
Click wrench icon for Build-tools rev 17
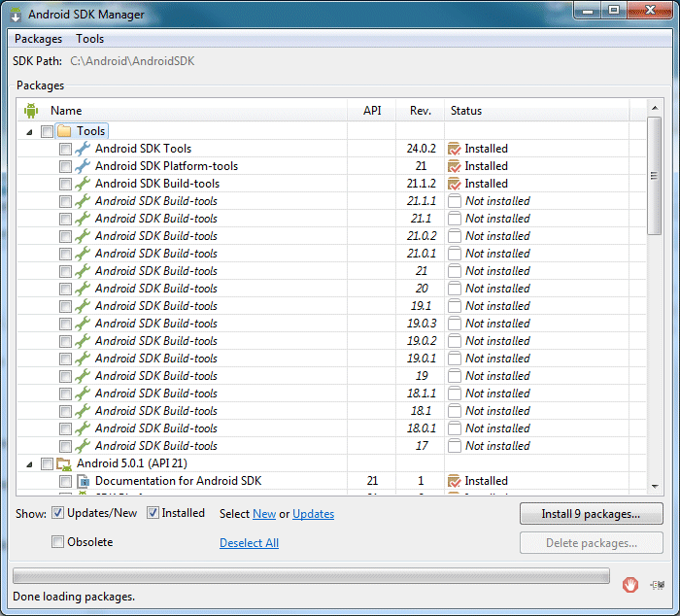(83, 446)
